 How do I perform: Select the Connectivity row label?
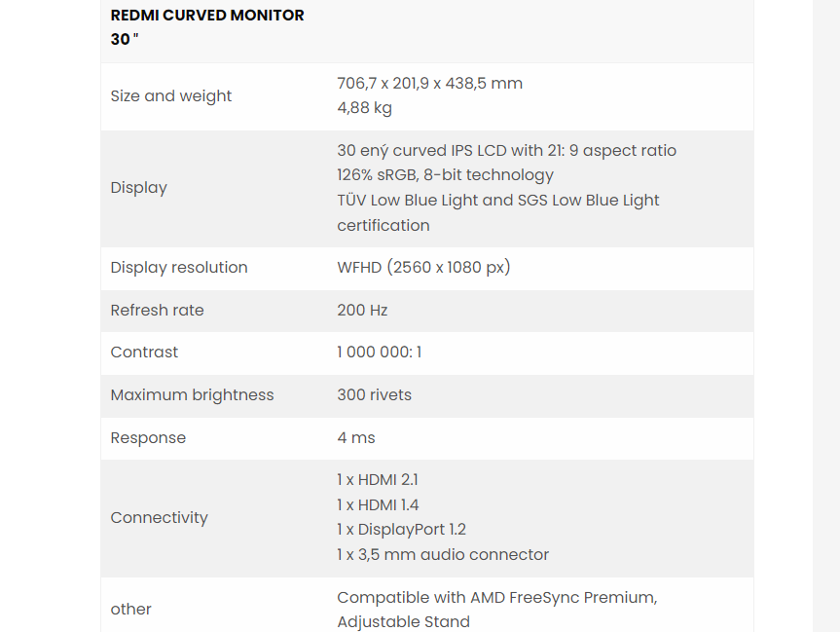pyautogui.click(x=159, y=518)
